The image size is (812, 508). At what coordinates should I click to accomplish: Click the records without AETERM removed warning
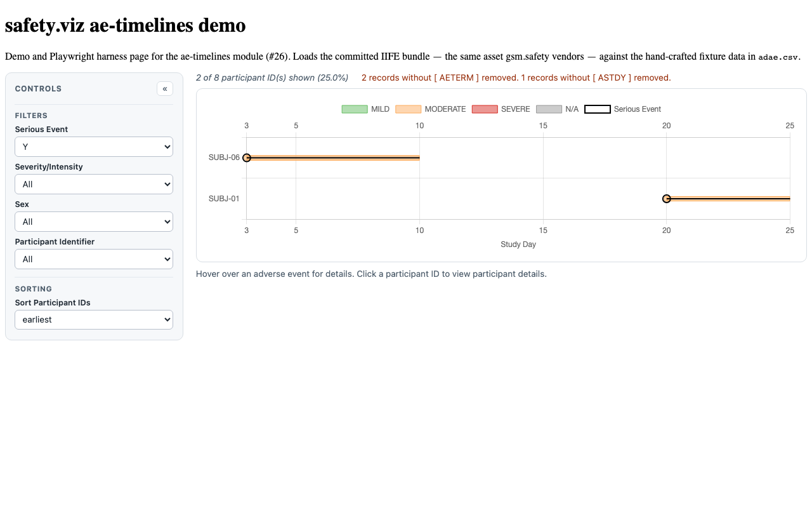(x=440, y=77)
